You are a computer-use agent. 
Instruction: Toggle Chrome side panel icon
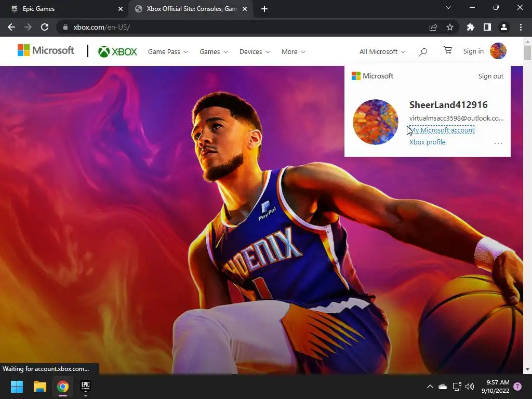coord(487,27)
